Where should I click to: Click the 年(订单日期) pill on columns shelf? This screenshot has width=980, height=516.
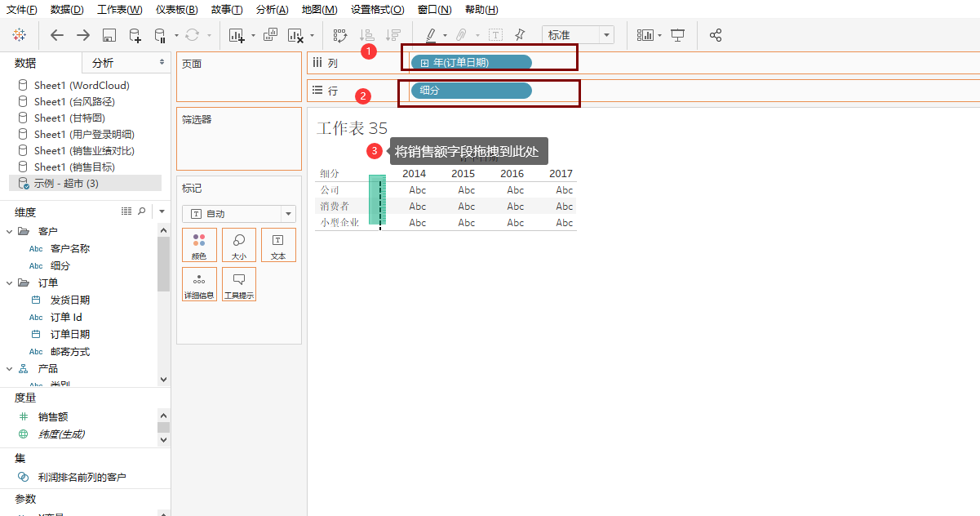point(472,62)
